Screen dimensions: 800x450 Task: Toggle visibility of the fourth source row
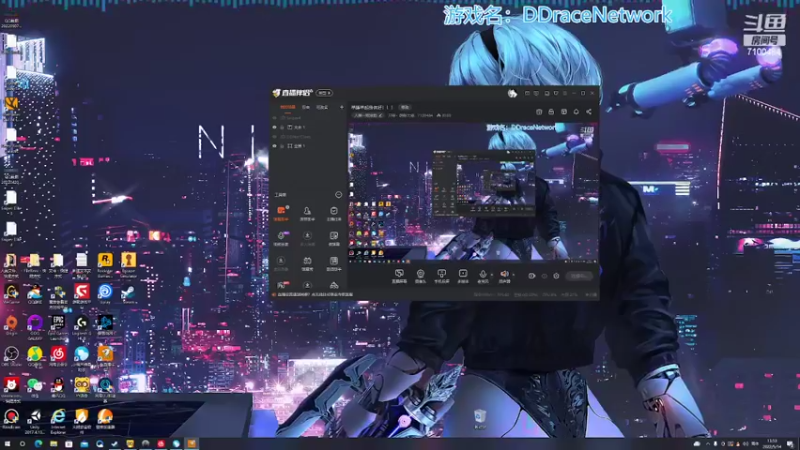275,146
